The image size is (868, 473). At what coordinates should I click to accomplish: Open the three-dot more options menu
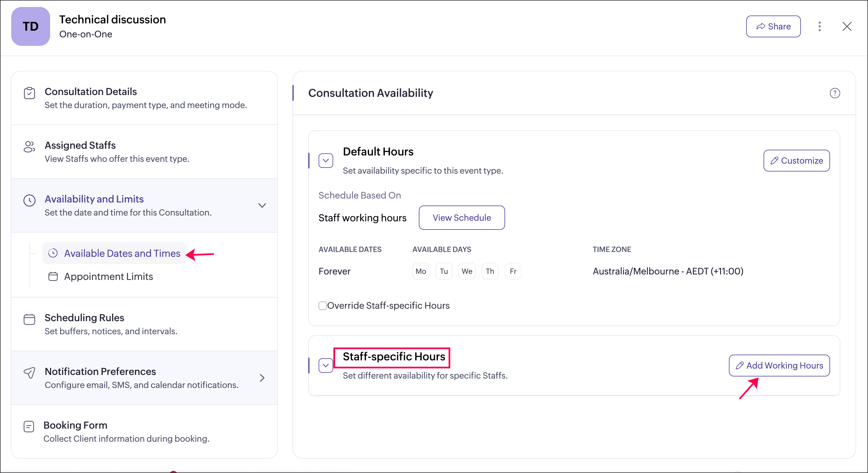[819, 26]
